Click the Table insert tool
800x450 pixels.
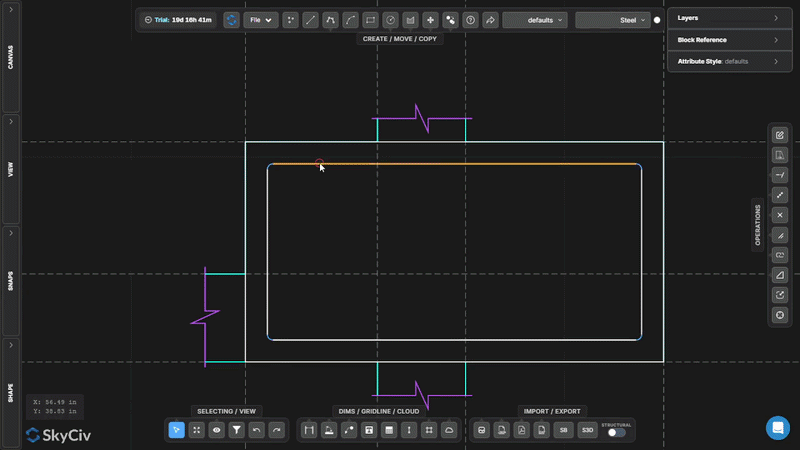389,430
